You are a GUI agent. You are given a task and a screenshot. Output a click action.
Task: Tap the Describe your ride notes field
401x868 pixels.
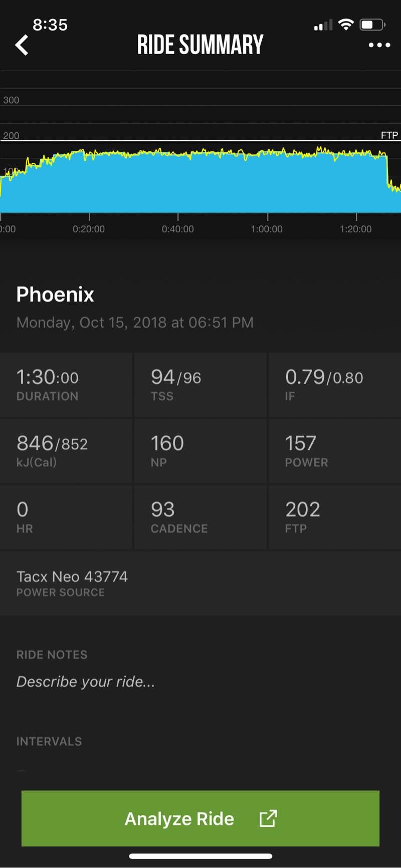[86, 682]
